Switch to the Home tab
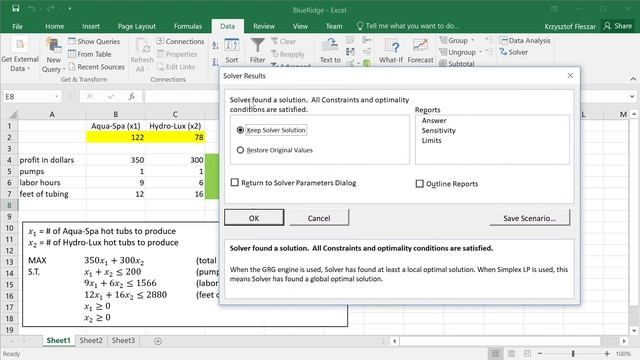This screenshot has height=360, width=640. point(54,26)
